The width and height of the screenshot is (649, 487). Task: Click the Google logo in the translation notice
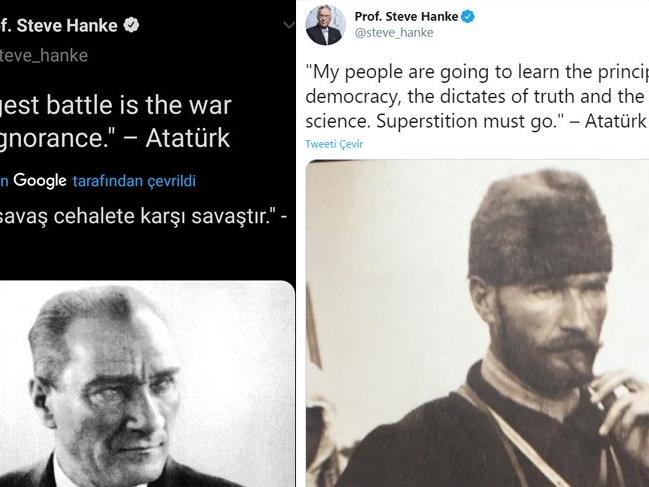(x=39, y=181)
